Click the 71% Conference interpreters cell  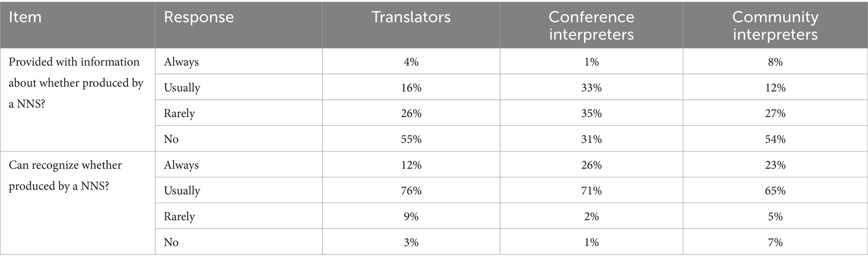[x=591, y=190]
